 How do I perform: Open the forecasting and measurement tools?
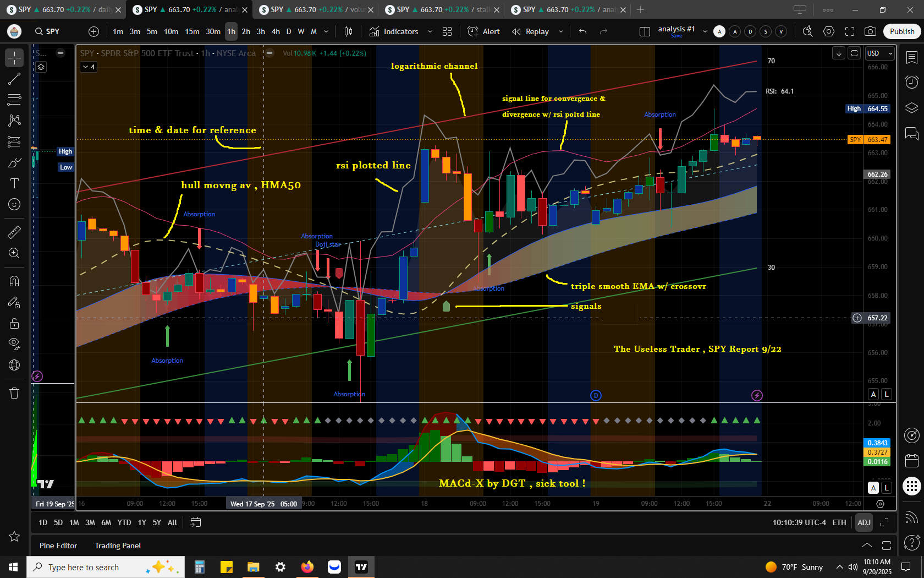pos(14,141)
